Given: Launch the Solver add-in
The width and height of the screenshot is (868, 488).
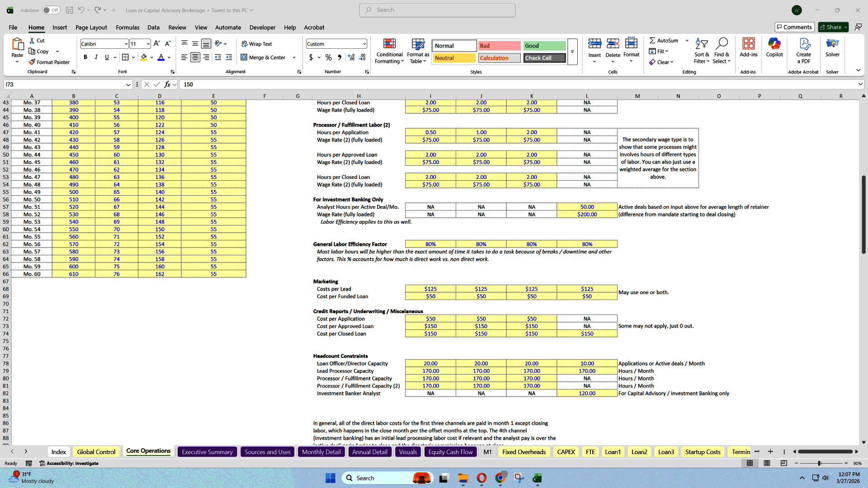Looking at the screenshot, I should click(832, 50).
